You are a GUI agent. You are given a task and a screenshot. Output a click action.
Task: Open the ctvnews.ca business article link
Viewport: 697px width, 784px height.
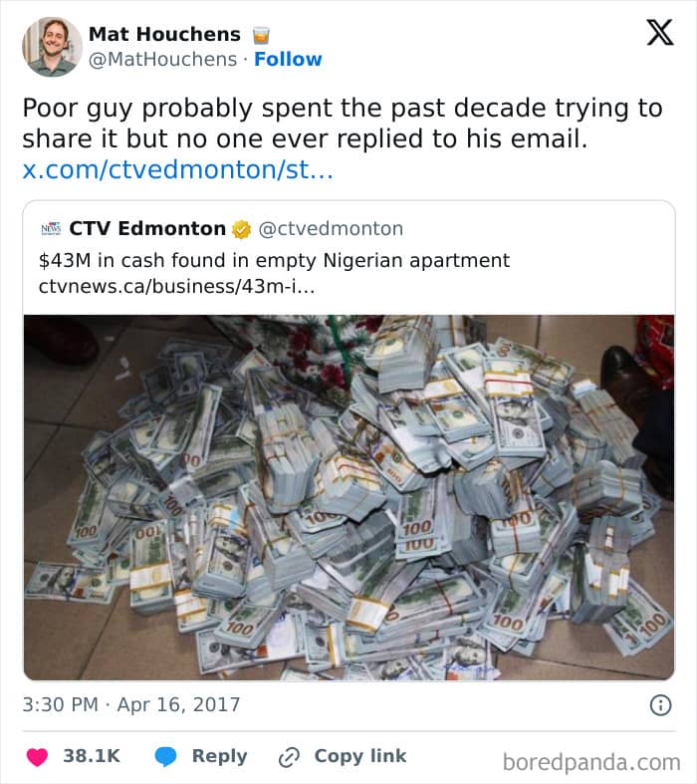click(x=177, y=287)
